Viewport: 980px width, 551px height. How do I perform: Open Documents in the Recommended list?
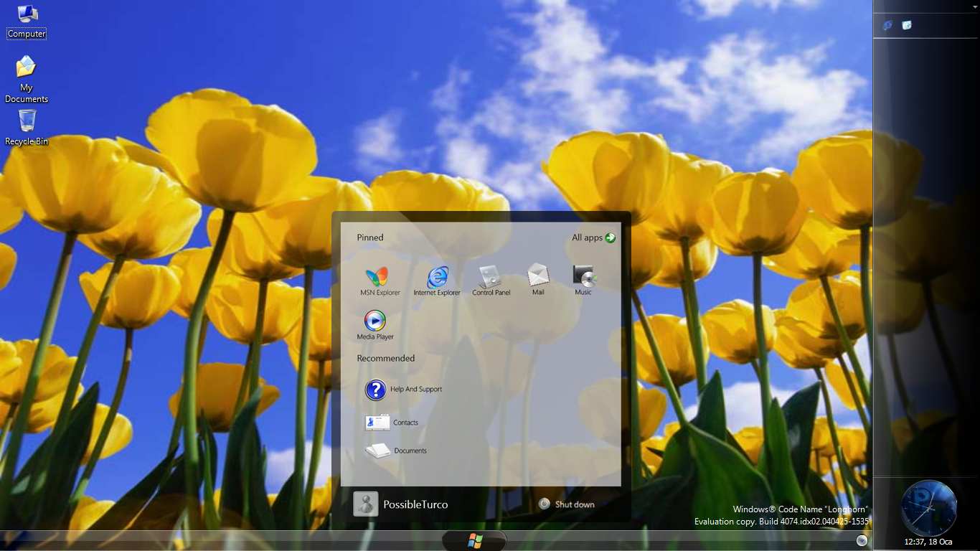pyautogui.click(x=395, y=451)
